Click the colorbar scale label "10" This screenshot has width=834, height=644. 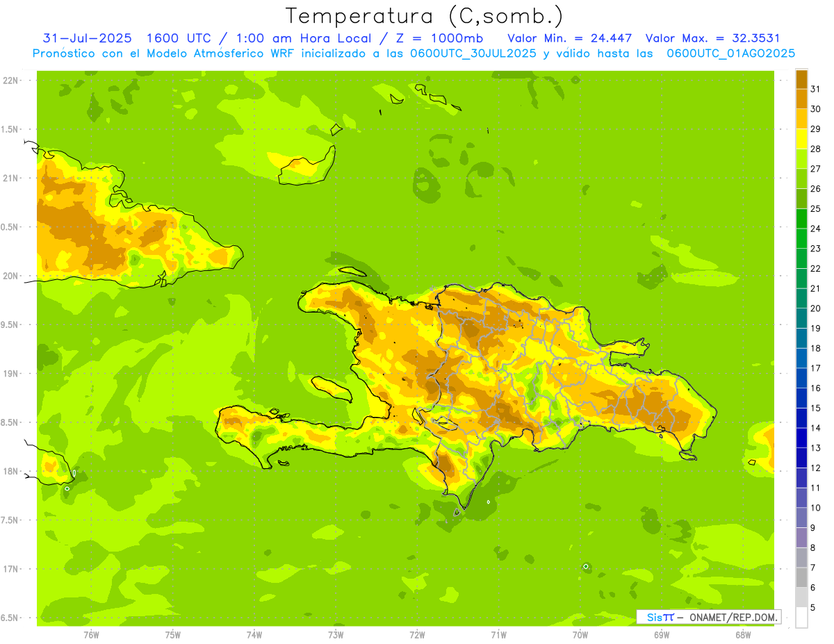point(815,508)
